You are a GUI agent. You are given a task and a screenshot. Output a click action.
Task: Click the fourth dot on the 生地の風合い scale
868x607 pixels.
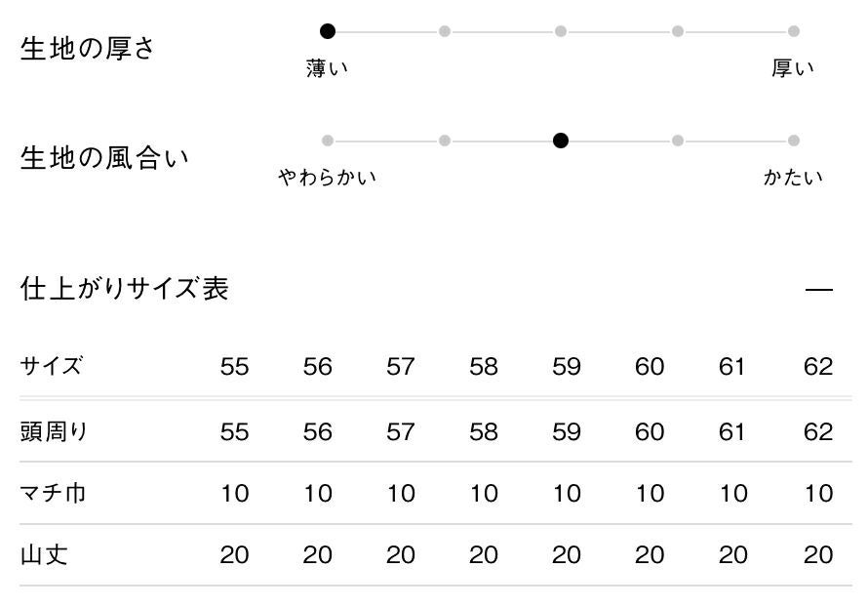point(678,141)
